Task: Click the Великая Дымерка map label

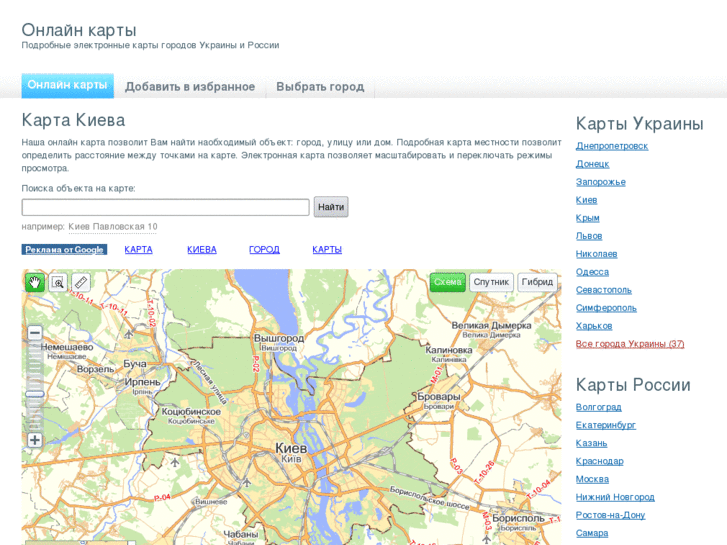Action: point(491,326)
